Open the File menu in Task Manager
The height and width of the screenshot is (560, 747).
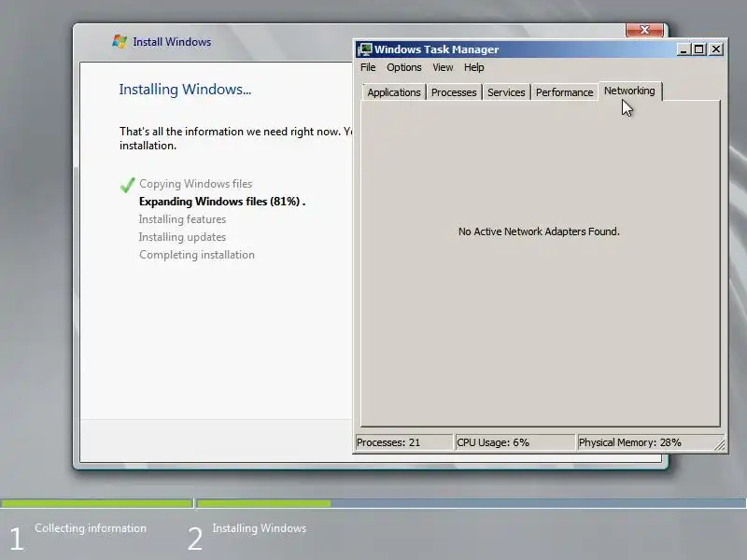[368, 67]
